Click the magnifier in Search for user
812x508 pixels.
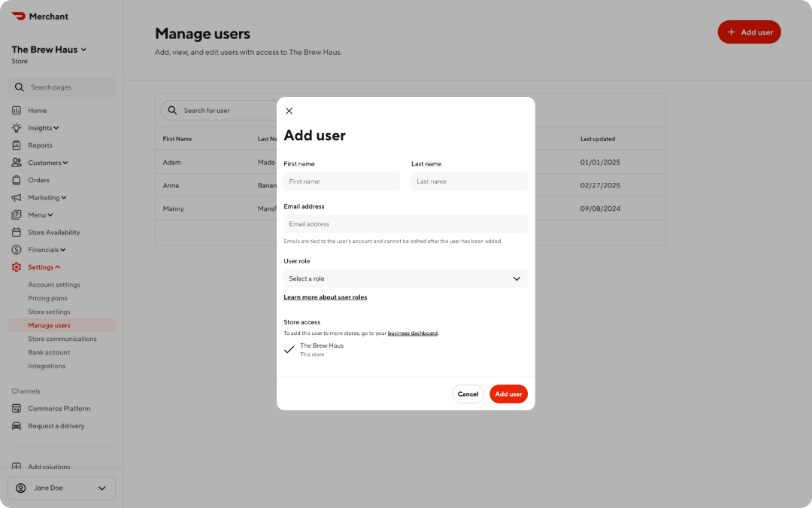pos(172,110)
